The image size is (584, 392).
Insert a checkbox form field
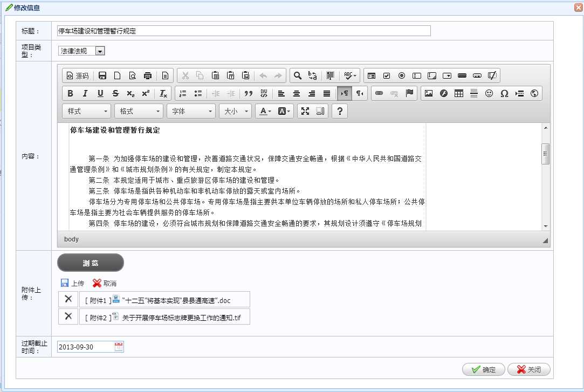(x=387, y=75)
